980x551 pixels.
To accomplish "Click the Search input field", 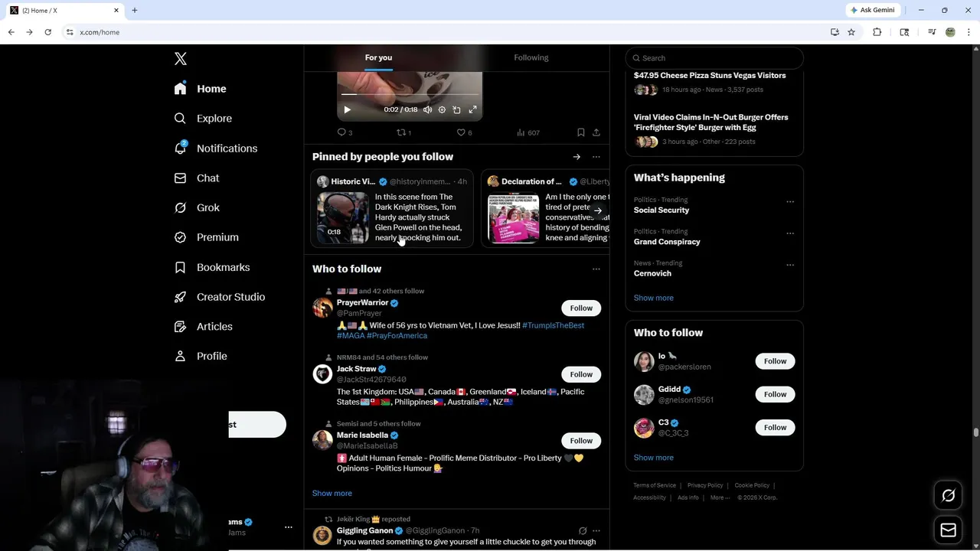I will tap(714, 58).
